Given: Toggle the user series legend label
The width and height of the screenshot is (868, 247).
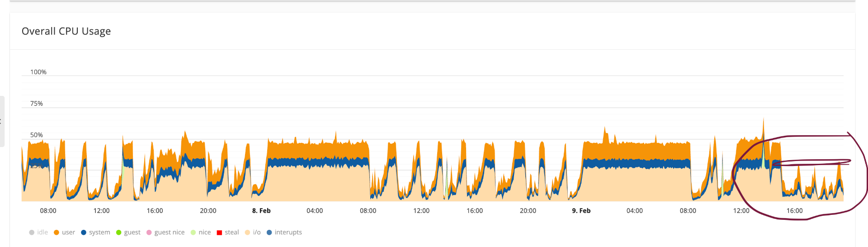Looking at the screenshot, I should click(x=68, y=232).
